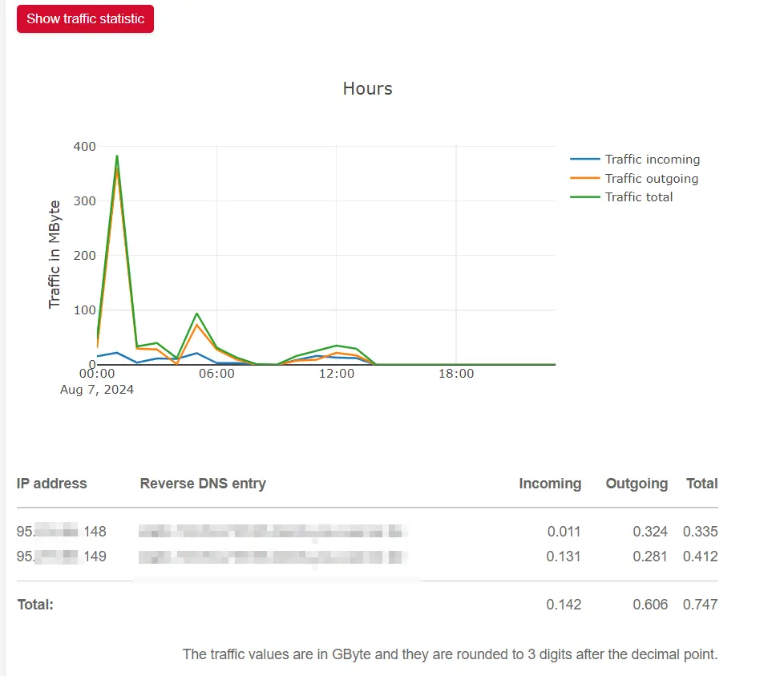Screen dimensions: 784x676
Task: Select the IP address ending in 148
Action: coord(62,532)
